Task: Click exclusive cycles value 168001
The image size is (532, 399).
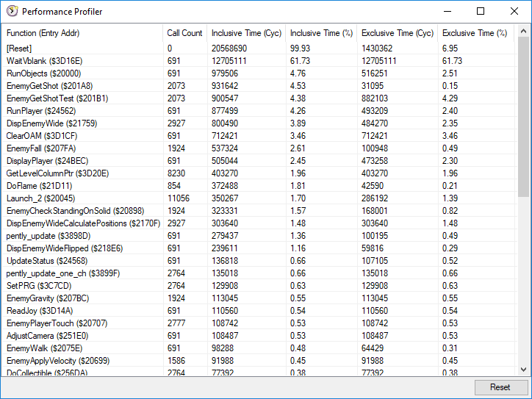Action: click(x=375, y=211)
